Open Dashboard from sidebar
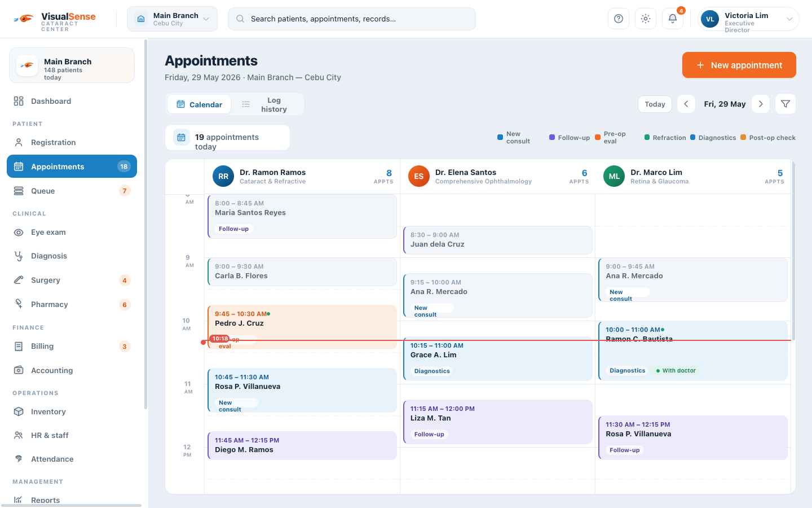 [x=72, y=101]
